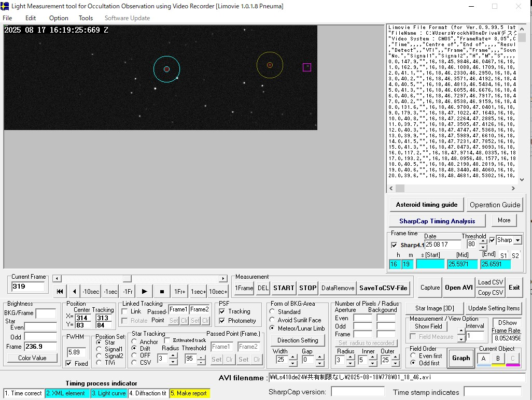The height and width of the screenshot is (400, 532).
Task: Enable the Link checkbox in Linked Tracking
Action: [125, 311]
